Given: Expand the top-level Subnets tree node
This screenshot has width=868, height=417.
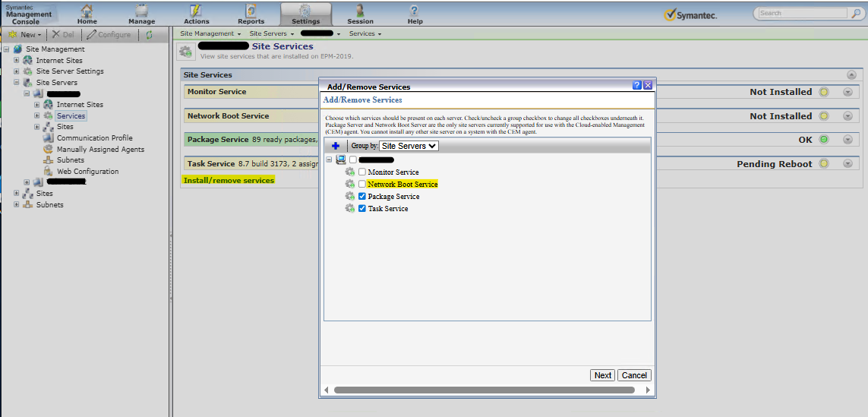Looking at the screenshot, I should click(x=17, y=204).
